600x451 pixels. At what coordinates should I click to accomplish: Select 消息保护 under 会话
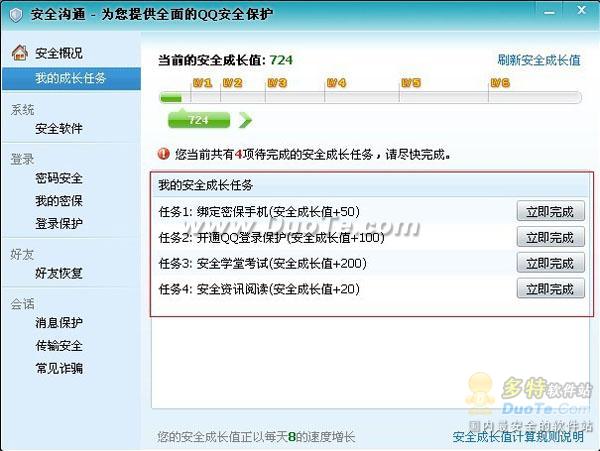coord(59,322)
